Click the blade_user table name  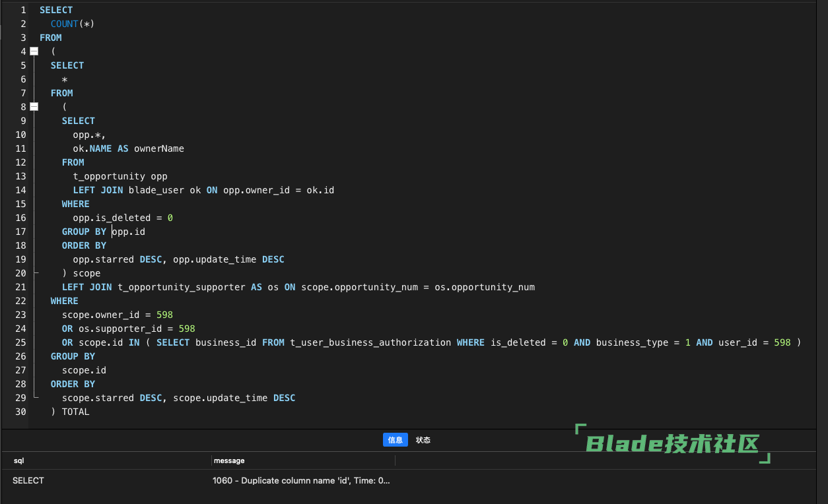156,190
